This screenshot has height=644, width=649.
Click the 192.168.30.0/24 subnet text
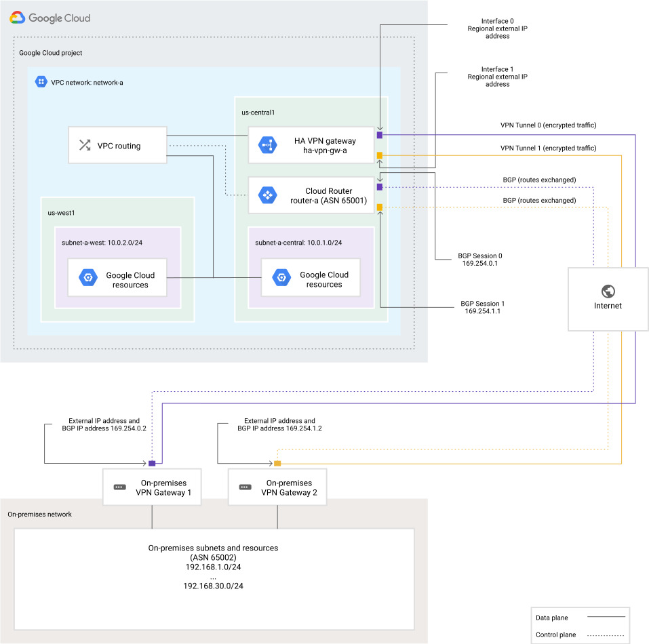pyautogui.click(x=213, y=586)
